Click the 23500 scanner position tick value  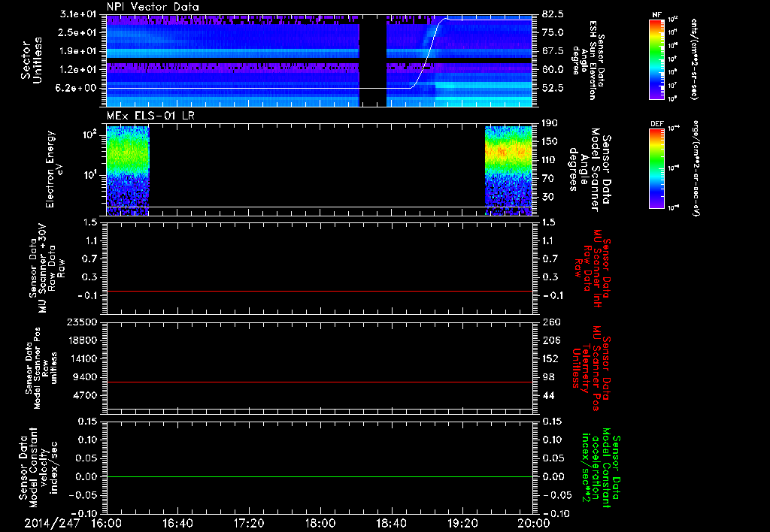click(83, 322)
